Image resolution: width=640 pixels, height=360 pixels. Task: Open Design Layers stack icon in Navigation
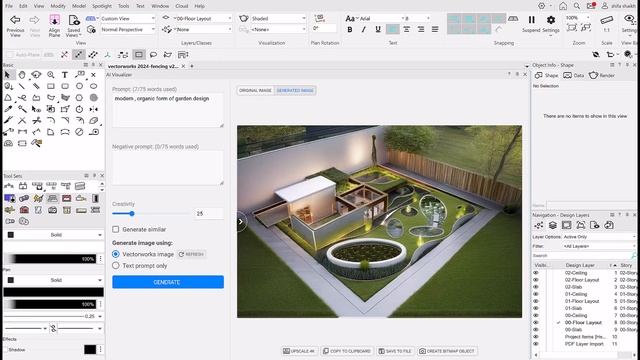[x=553, y=225]
